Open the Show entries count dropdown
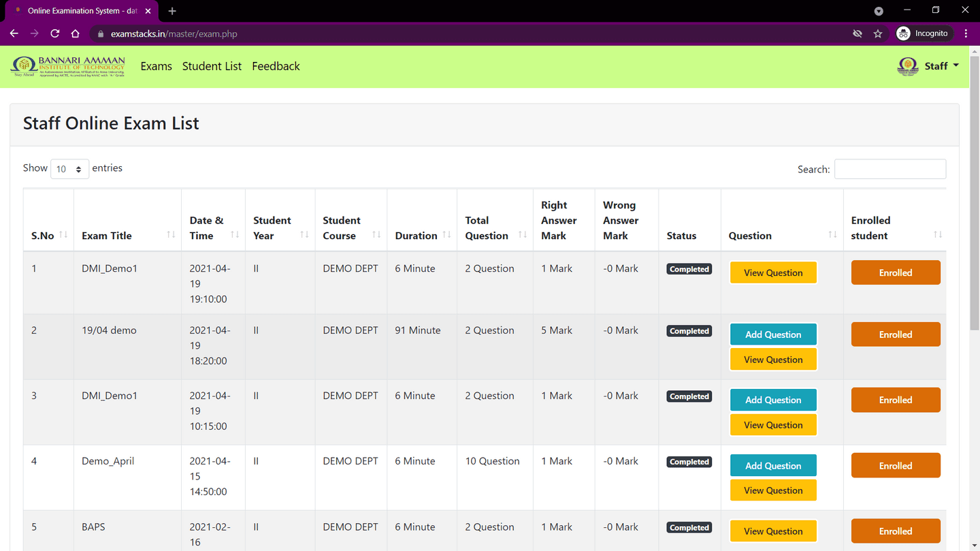Viewport: 980px width, 551px height. (69, 169)
